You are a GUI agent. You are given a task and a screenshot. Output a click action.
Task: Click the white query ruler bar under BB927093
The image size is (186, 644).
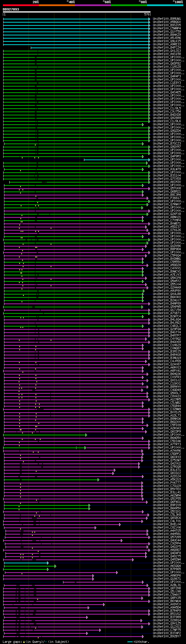point(77,12)
